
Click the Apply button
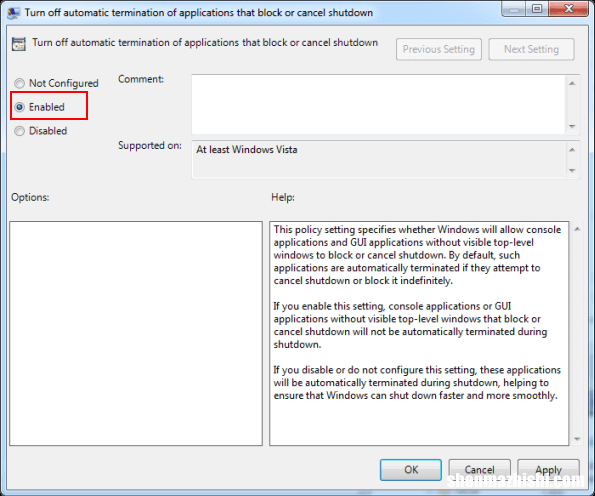coord(548,469)
